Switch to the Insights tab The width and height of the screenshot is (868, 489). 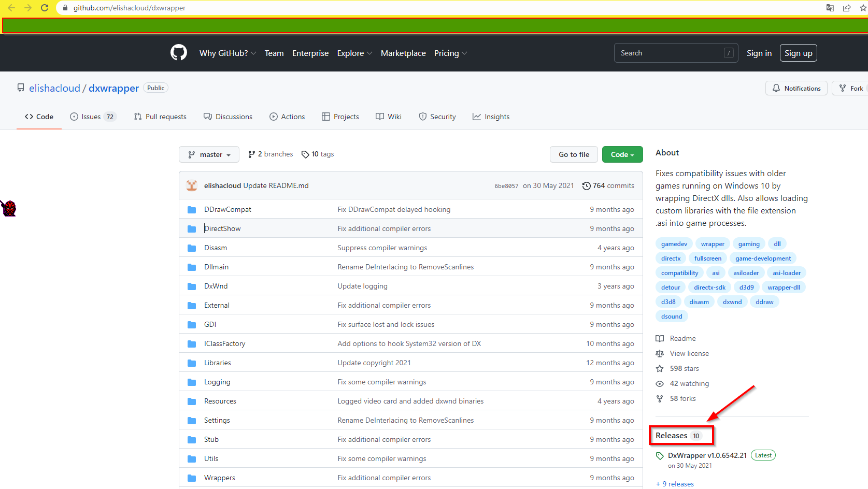click(491, 117)
